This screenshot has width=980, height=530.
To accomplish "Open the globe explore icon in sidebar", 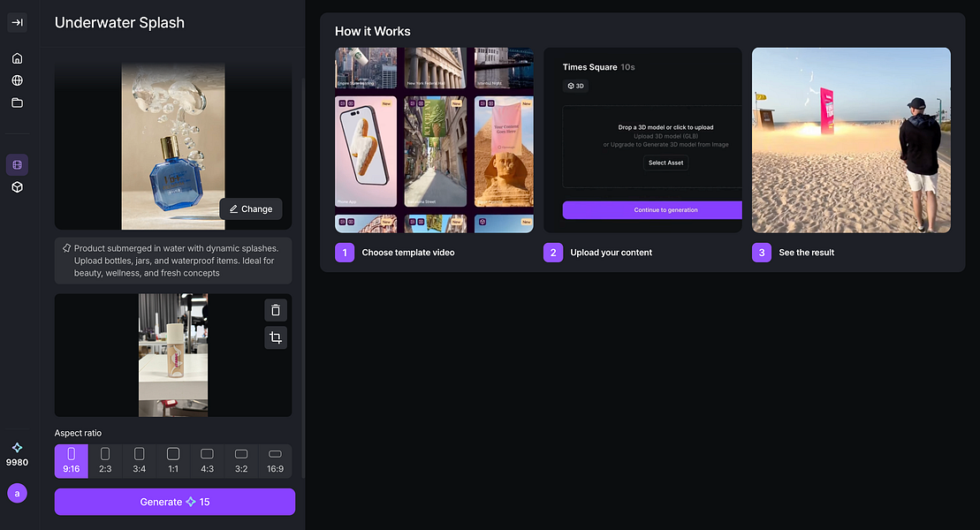I will [17, 80].
